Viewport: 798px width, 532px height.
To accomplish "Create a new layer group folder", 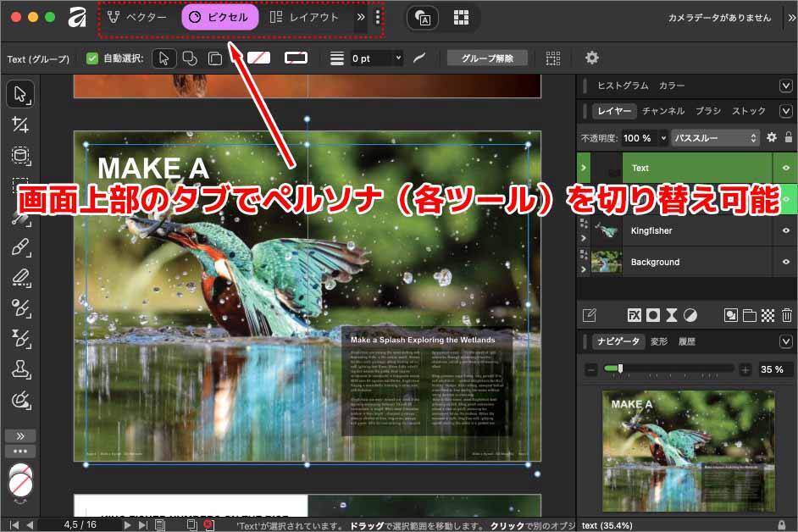I will [749, 315].
